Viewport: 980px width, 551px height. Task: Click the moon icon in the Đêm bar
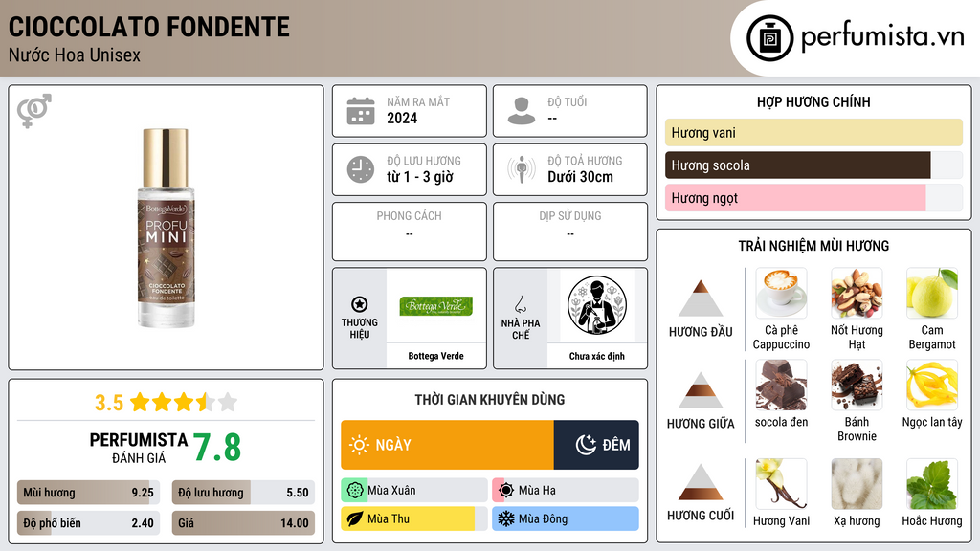click(x=587, y=445)
